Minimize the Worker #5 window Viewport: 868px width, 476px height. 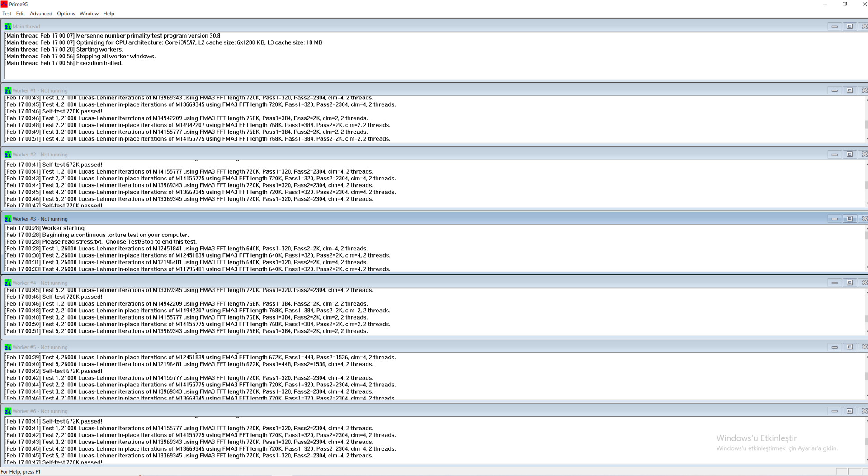pyautogui.click(x=835, y=347)
